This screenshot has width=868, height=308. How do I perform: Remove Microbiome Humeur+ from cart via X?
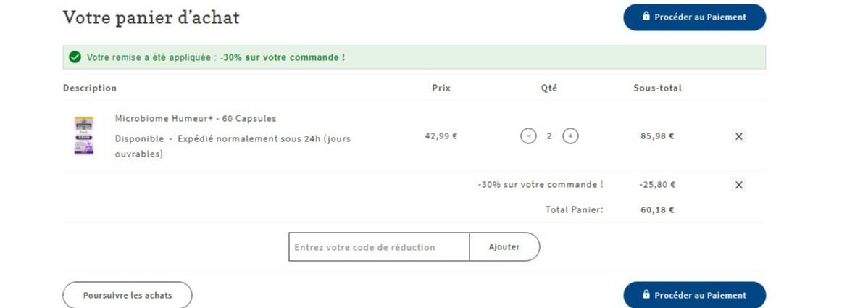738,136
